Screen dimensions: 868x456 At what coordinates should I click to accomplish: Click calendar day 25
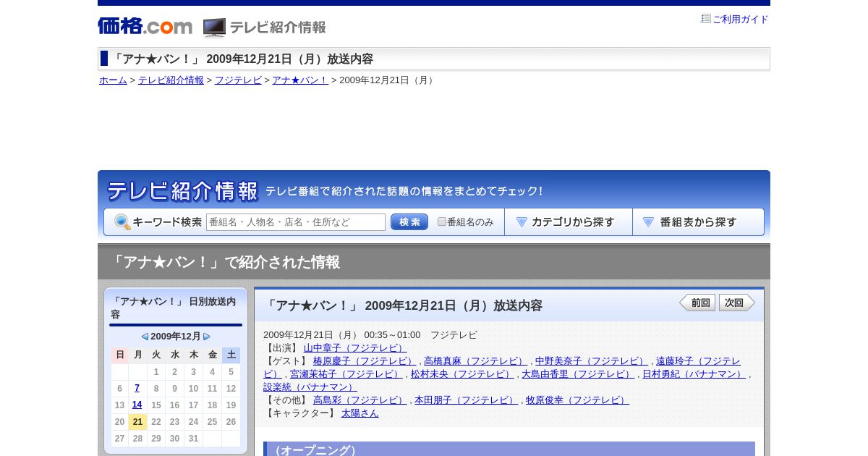click(212, 422)
